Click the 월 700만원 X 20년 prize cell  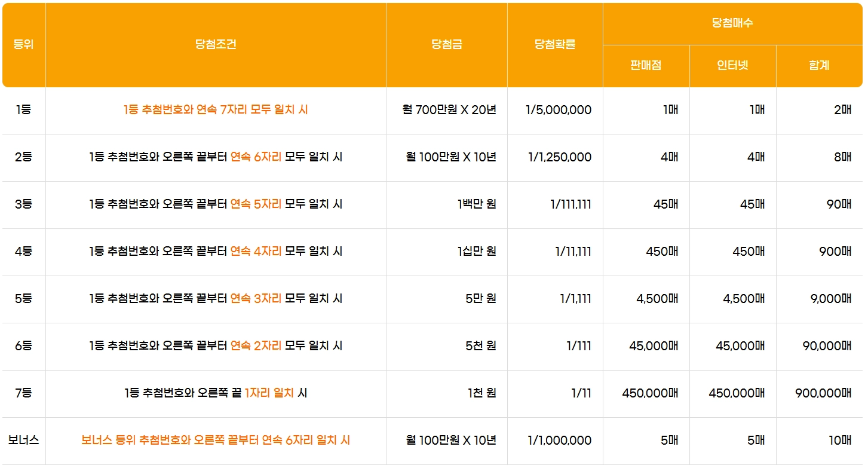pyautogui.click(x=447, y=110)
